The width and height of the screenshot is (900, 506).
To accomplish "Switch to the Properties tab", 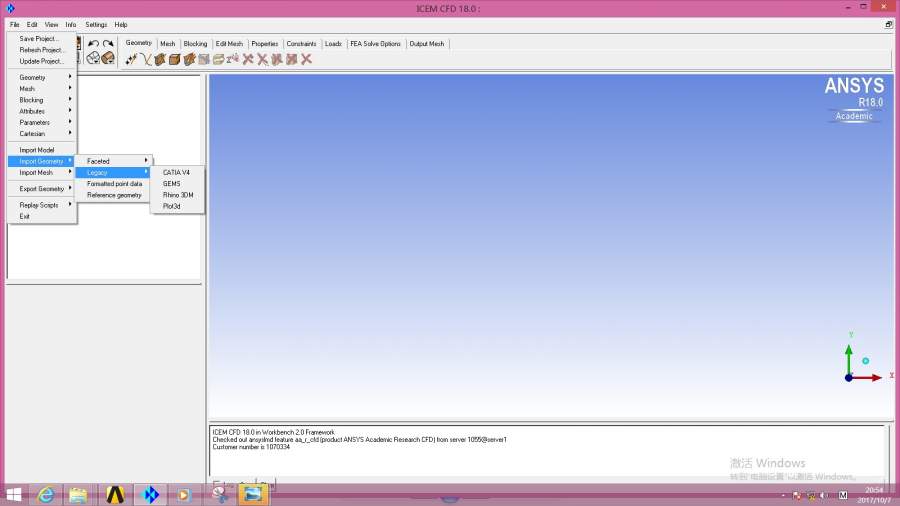I will point(265,44).
